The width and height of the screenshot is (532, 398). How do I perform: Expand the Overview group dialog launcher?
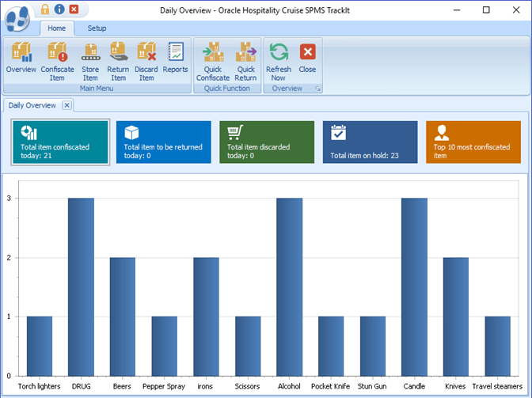pos(317,89)
